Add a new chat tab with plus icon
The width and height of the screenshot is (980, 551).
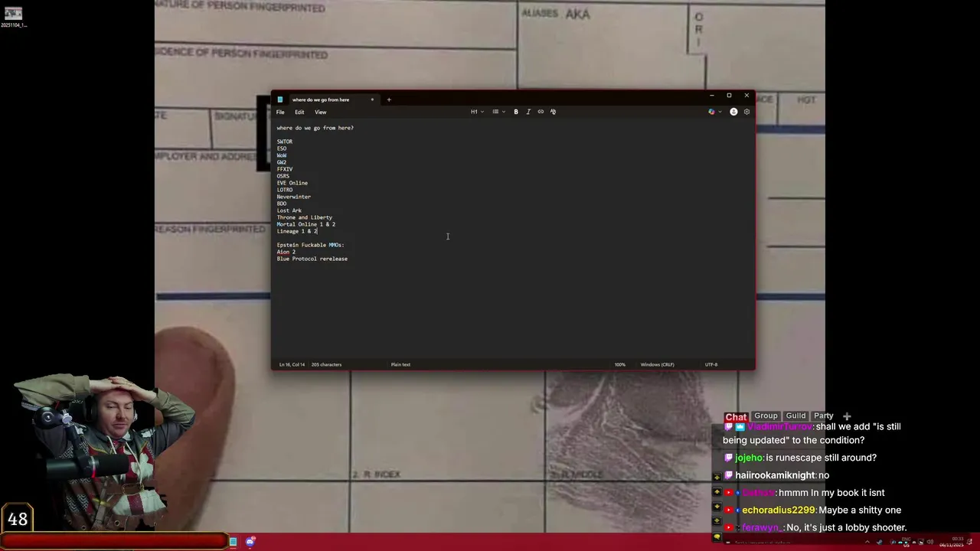click(847, 416)
